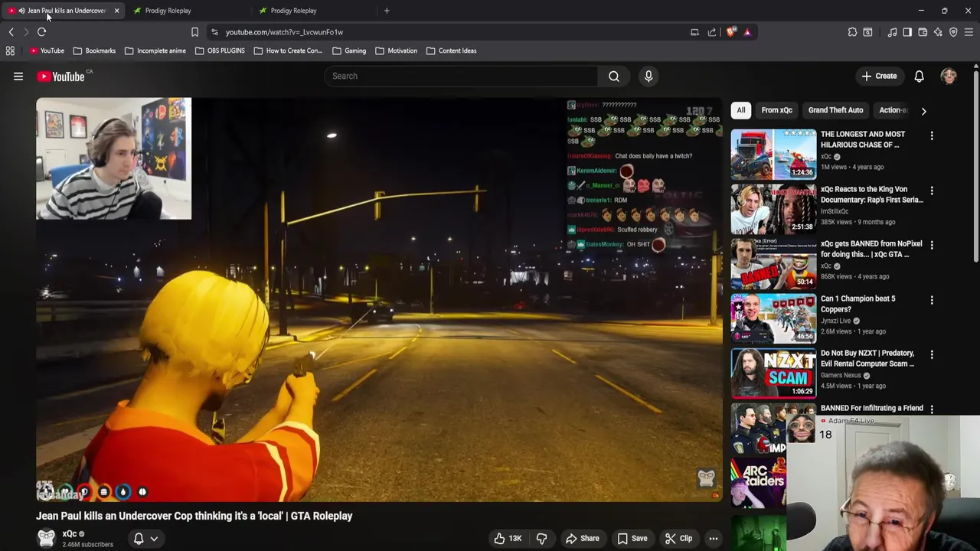Open the Motivation bookmark folder
This screenshot has width=980, height=551.
coord(396,51)
